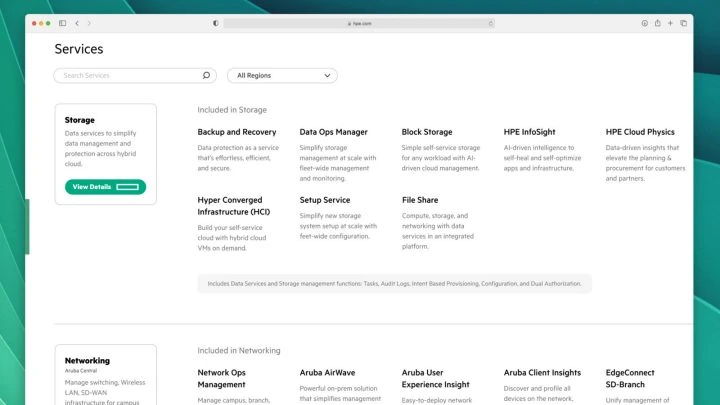Click the Safari share icon

click(658, 23)
